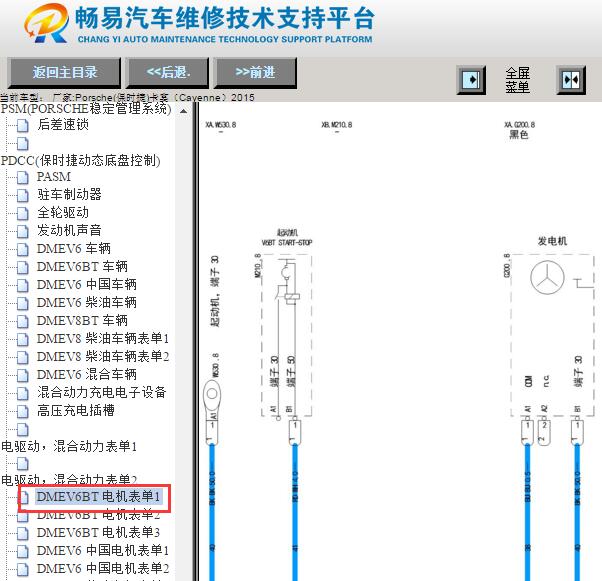Click the 起动机 V6BT START-STOP component

(287, 335)
